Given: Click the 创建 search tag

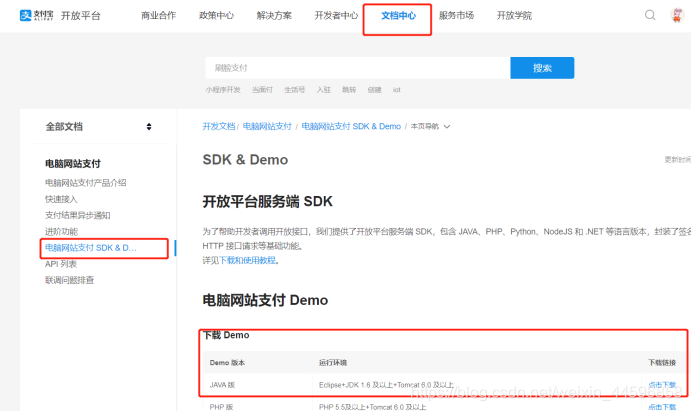Looking at the screenshot, I should (x=374, y=90).
